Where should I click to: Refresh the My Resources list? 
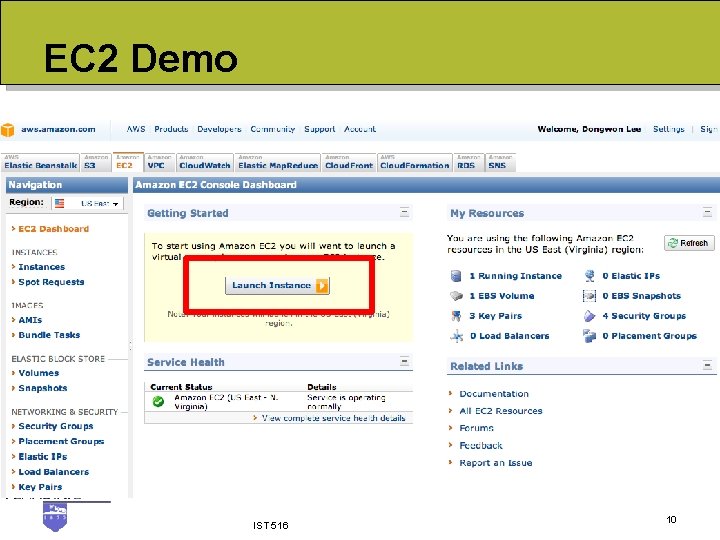[x=689, y=243]
